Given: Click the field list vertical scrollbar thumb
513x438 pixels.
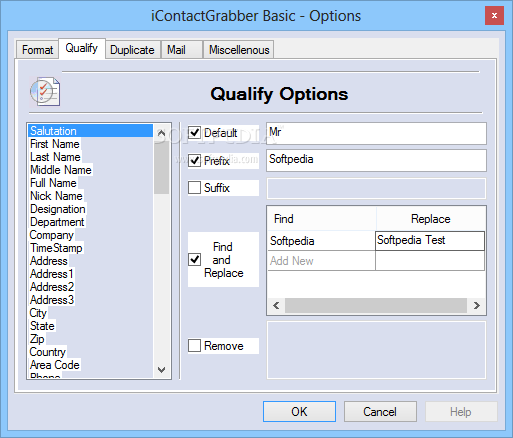Looking at the screenshot, I should (162, 167).
